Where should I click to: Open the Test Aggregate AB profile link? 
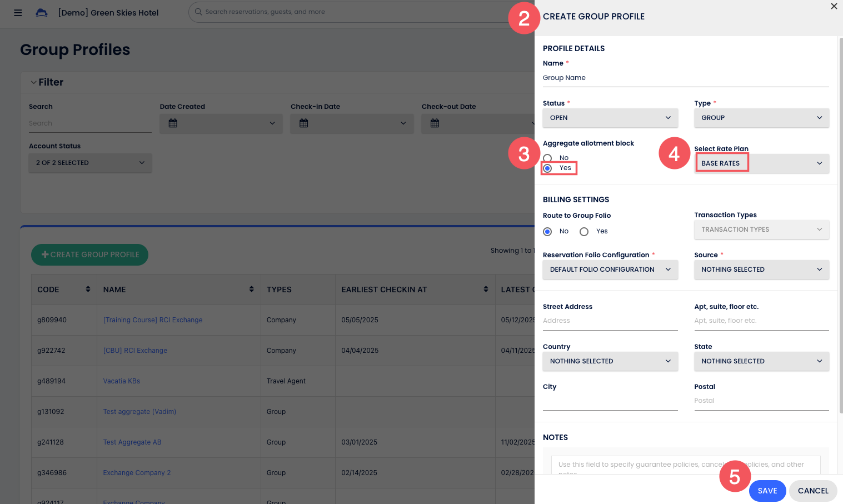(x=132, y=442)
